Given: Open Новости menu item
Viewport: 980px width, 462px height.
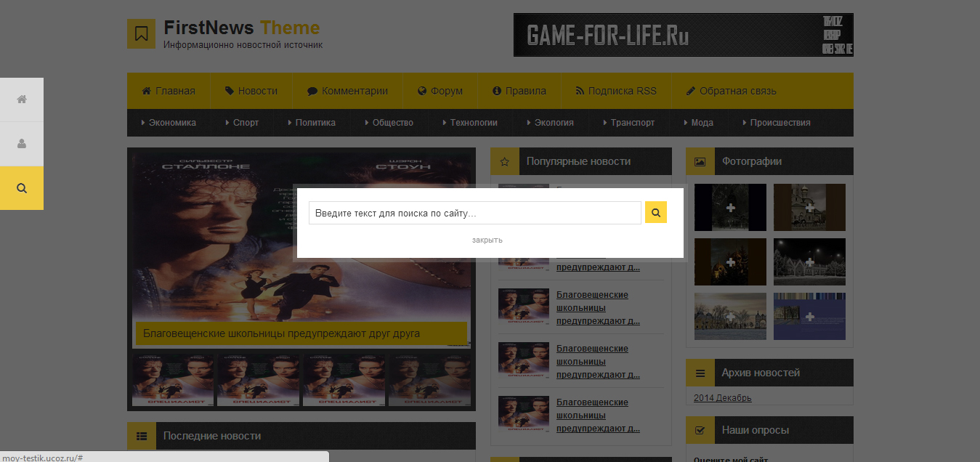Looking at the screenshot, I should [251, 91].
